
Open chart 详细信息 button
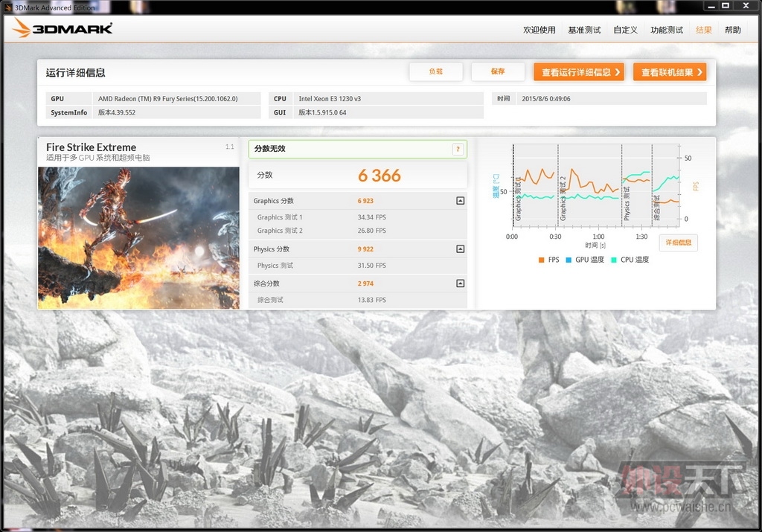tap(679, 243)
